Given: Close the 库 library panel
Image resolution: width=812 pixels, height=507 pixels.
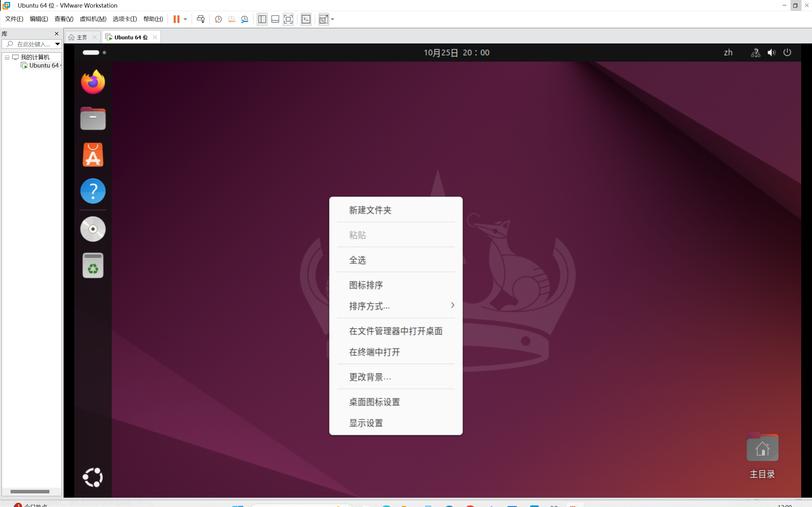Looking at the screenshot, I should coord(56,34).
